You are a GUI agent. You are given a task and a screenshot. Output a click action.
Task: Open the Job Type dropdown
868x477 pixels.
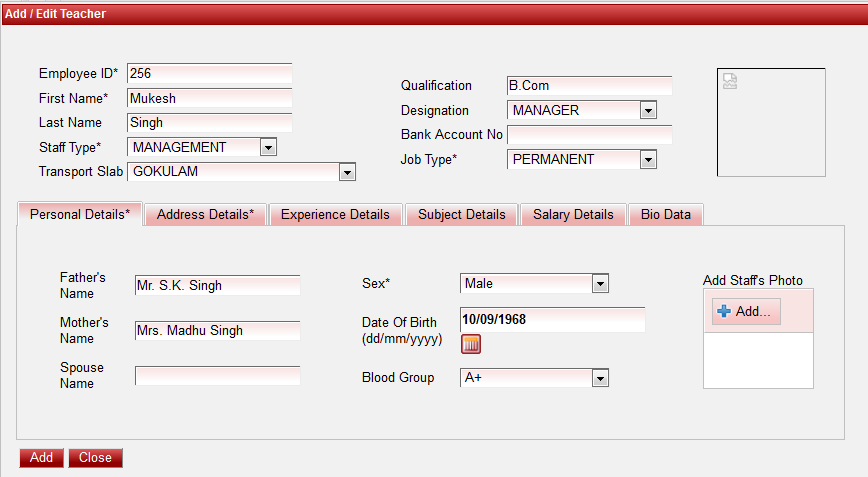tap(647, 160)
